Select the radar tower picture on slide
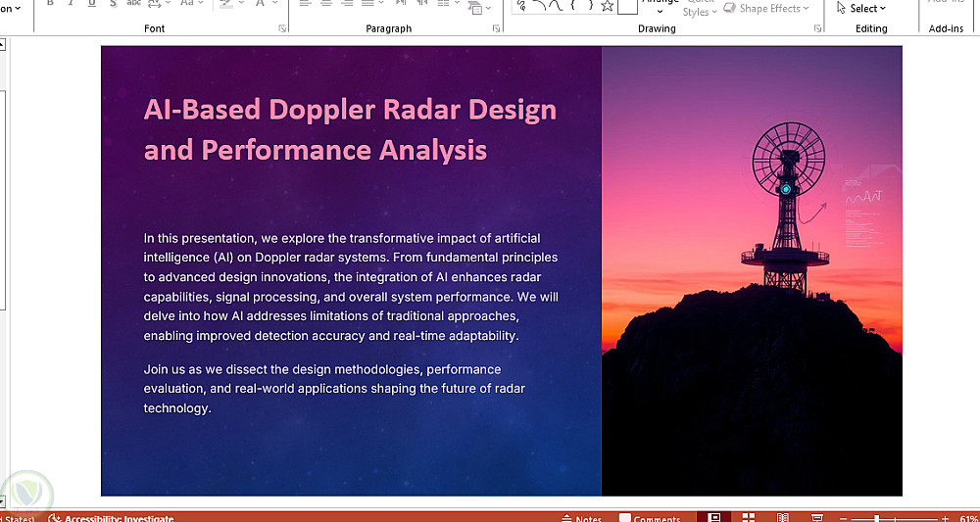Viewport: 980px width, 522px height. pyautogui.click(x=751, y=270)
